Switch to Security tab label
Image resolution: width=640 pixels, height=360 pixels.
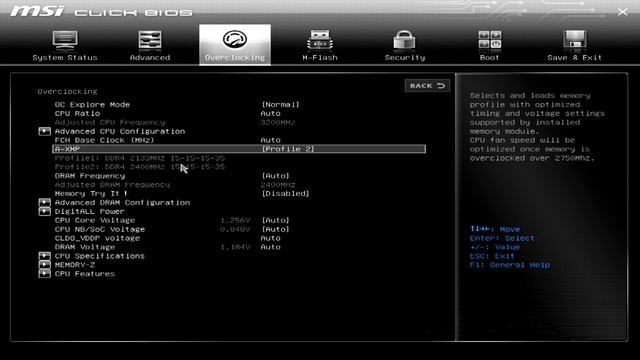pos(404,58)
